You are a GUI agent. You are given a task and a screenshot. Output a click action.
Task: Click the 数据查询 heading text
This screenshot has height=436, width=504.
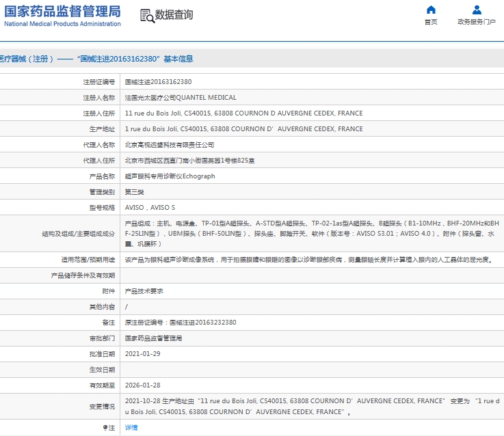(174, 15)
